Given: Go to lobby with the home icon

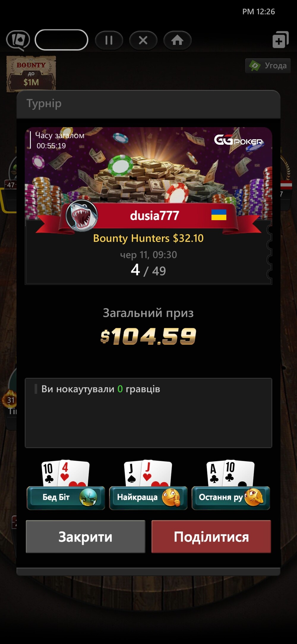Looking at the screenshot, I should click(x=177, y=40).
